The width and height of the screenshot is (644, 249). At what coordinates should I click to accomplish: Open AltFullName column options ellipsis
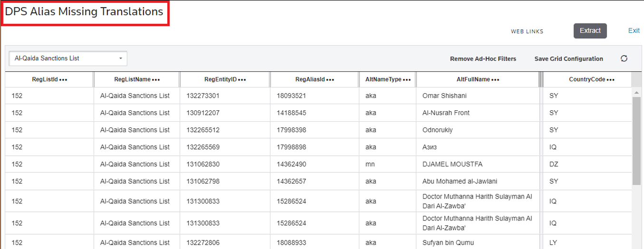[495, 80]
